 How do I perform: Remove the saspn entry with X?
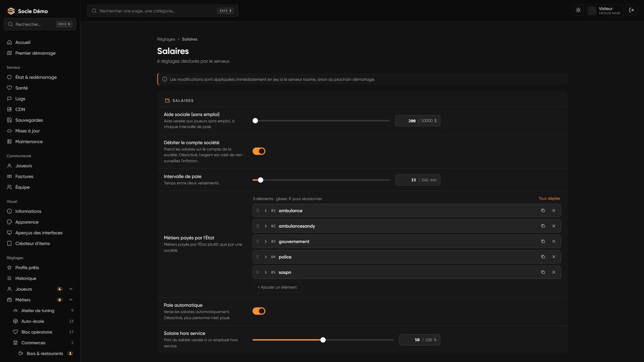554,272
